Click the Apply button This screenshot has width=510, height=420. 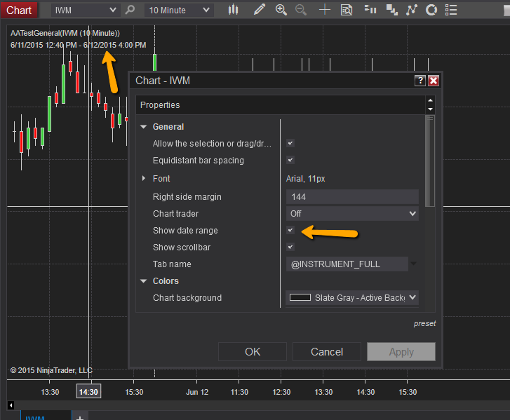pos(401,351)
